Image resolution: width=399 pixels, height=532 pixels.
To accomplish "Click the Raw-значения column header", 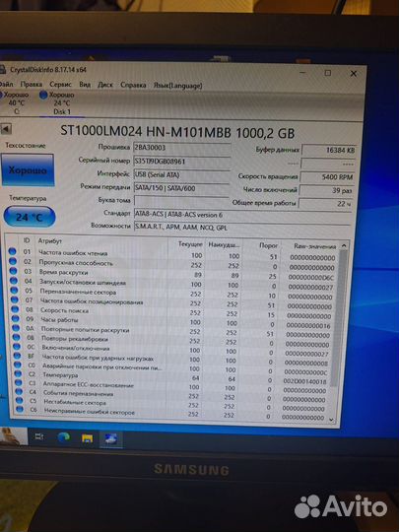I will tap(314, 246).
